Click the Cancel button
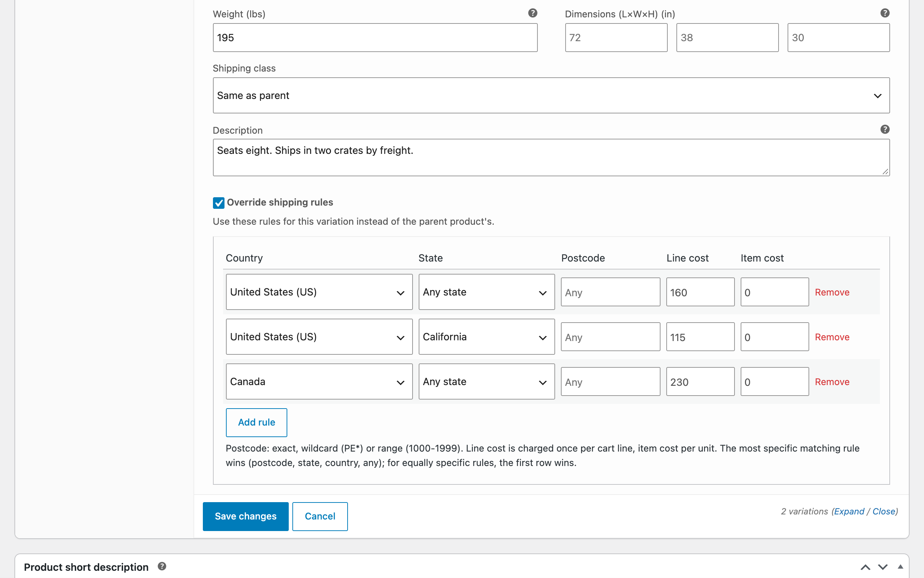The image size is (924, 578). click(x=320, y=516)
